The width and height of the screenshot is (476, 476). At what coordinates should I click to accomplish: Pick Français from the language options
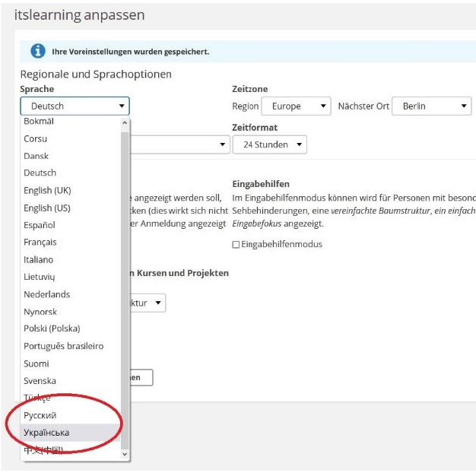point(40,242)
